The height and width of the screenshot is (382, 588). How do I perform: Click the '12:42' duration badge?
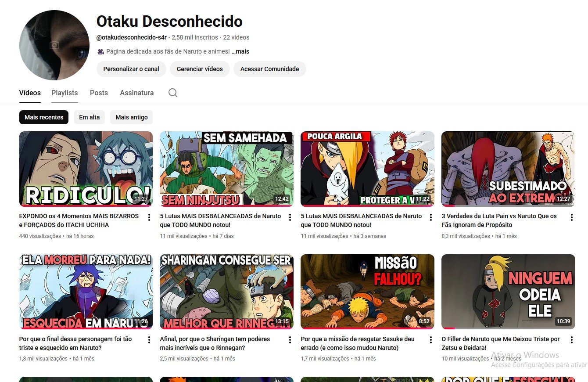282,199
